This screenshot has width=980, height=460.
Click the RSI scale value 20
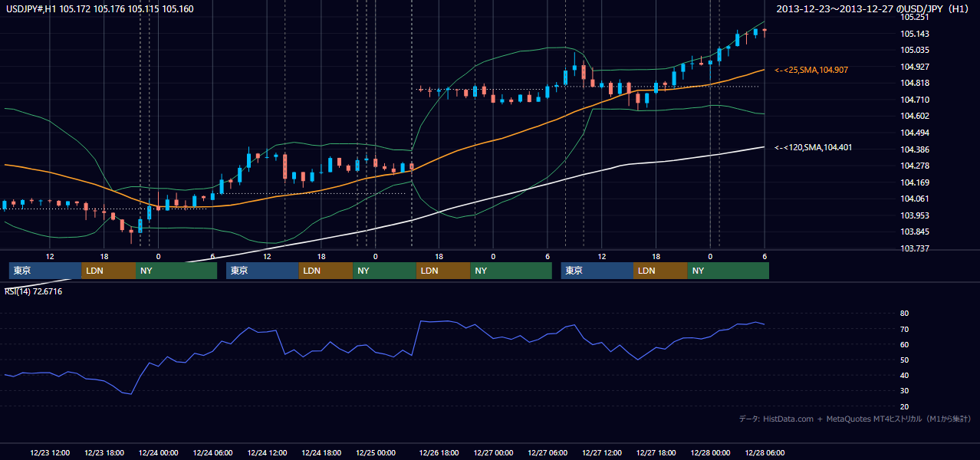tap(905, 406)
